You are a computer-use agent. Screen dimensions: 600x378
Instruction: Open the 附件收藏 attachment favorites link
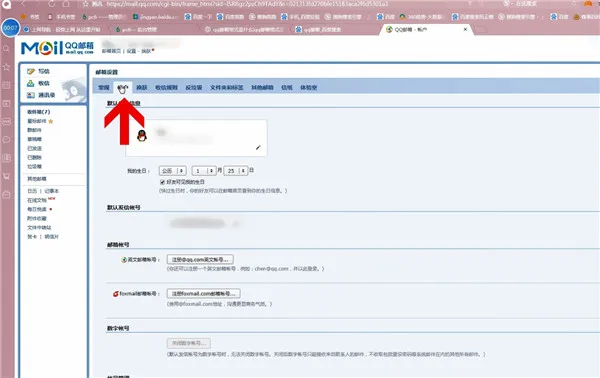36,218
